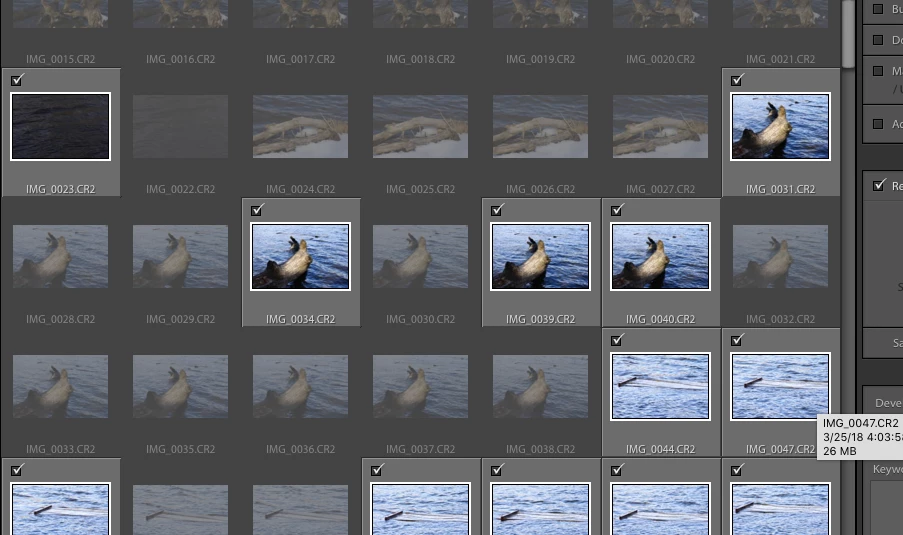Tick the 'Do' checkbox in right panel
Image resolution: width=903 pixels, height=535 pixels.
[878, 40]
